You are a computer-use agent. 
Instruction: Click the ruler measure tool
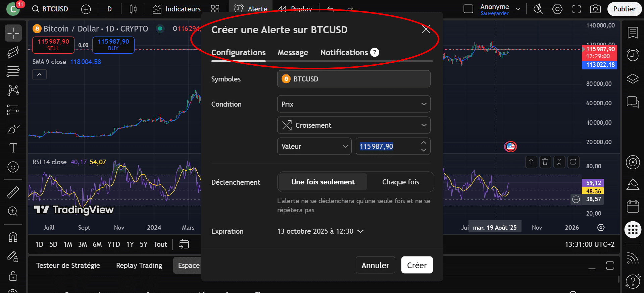point(13,192)
